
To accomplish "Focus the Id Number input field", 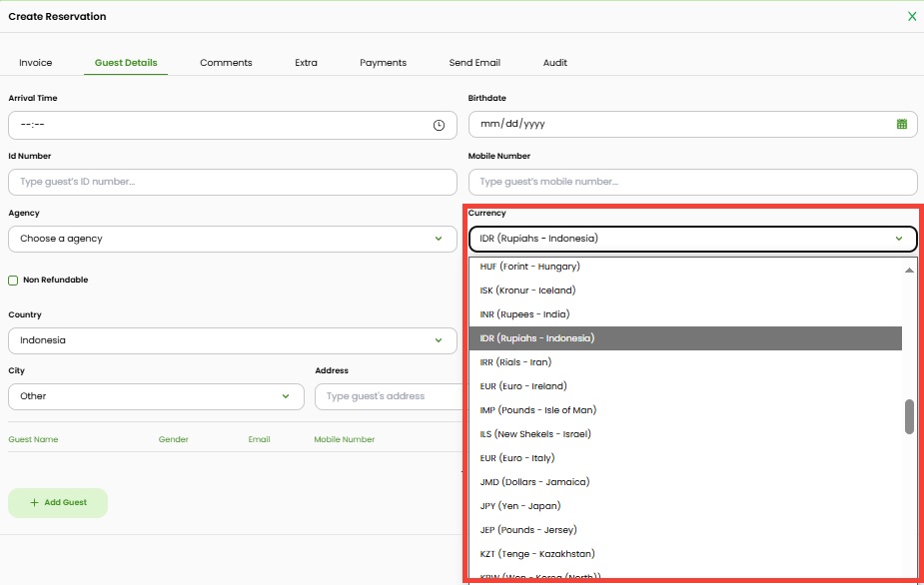I will tap(233, 182).
